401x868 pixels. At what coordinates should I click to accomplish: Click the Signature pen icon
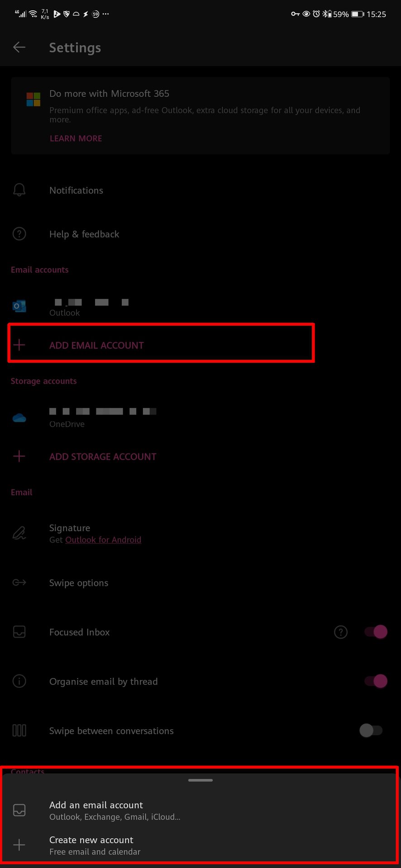[19, 533]
